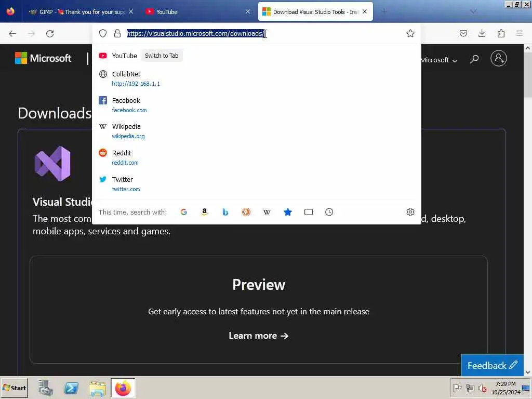This screenshot has width=532, height=399.
Task: Go back using the browser back arrow
Action: coord(12,34)
